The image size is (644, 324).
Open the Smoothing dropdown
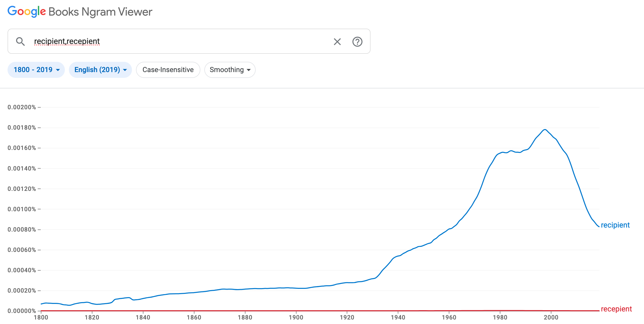pos(230,70)
